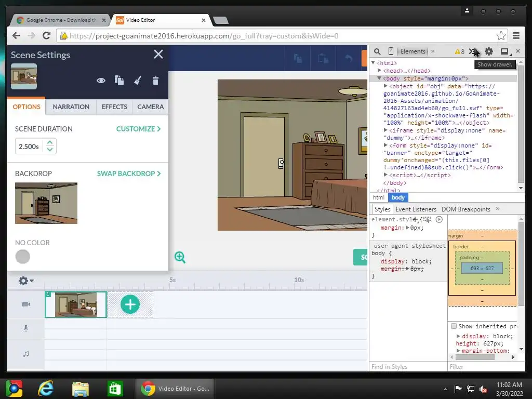Image resolution: width=532 pixels, height=399 pixels.
Task: Go back with browser back arrow
Action: point(16,36)
